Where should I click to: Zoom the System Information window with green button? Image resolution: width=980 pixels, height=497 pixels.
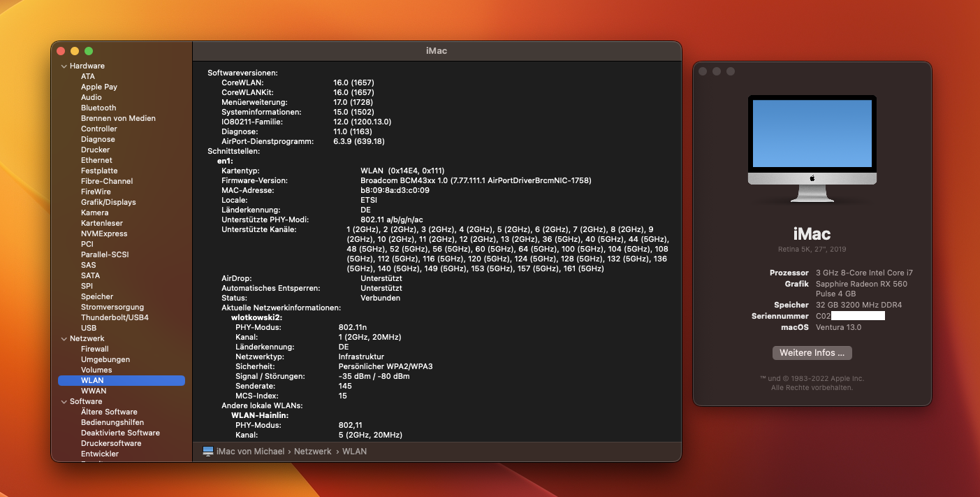[x=89, y=51]
